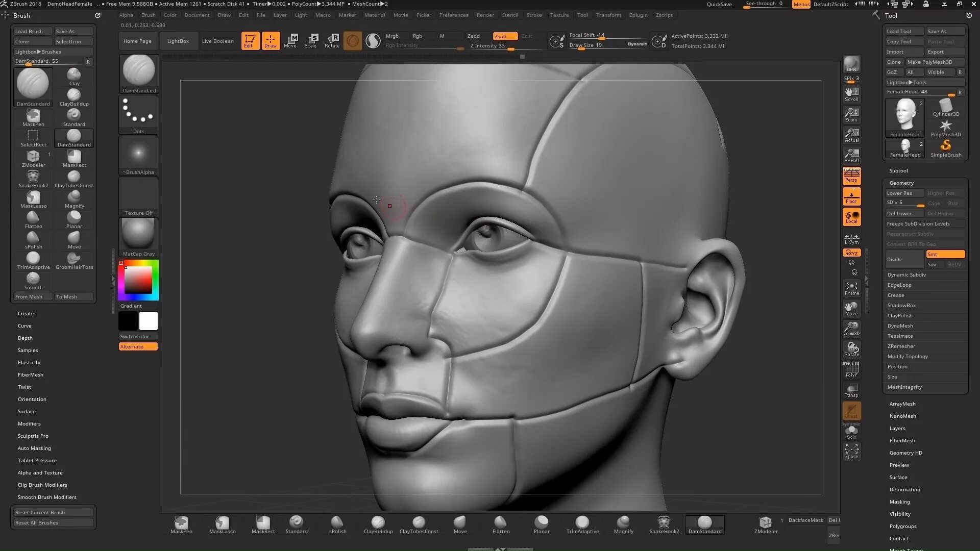Expand the Auto Masking brush section
Viewport: 980px width, 551px height.
tap(34, 448)
